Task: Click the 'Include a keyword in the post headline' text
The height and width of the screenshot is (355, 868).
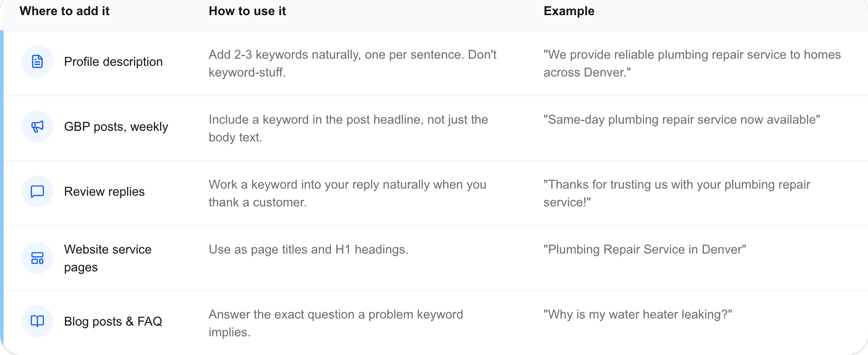Action: (348, 129)
